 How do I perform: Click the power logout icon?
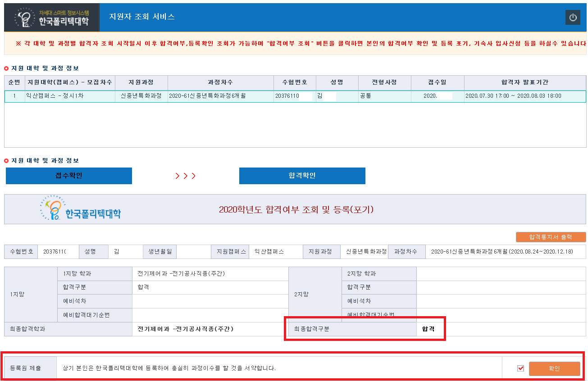pyautogui.click(x=573, y=18)
